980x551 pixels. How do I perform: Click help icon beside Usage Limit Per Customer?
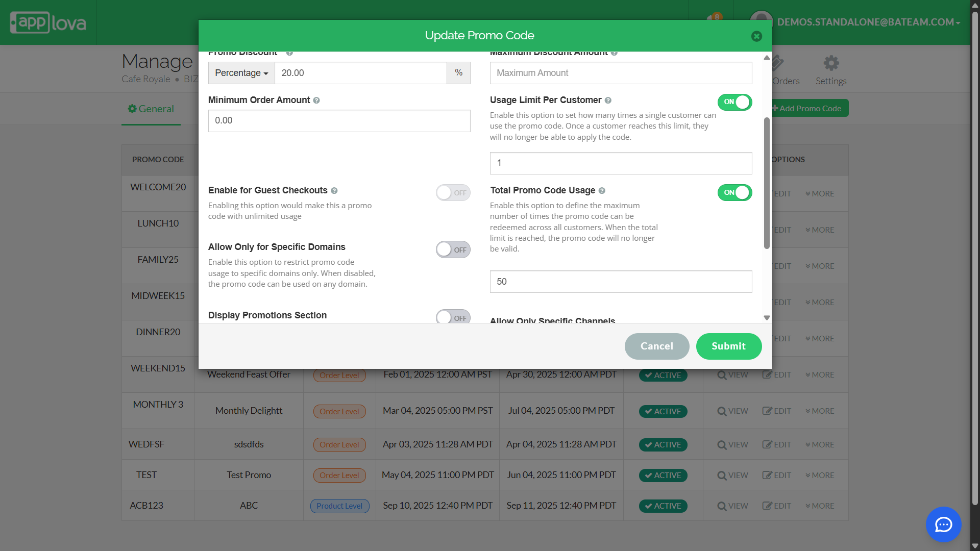pos(608,101)
